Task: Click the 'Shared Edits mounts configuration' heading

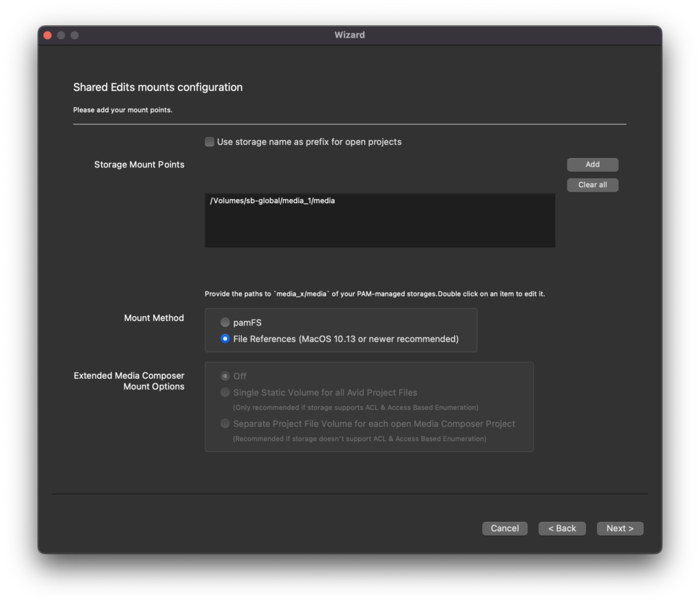Action: click(158, 88)
